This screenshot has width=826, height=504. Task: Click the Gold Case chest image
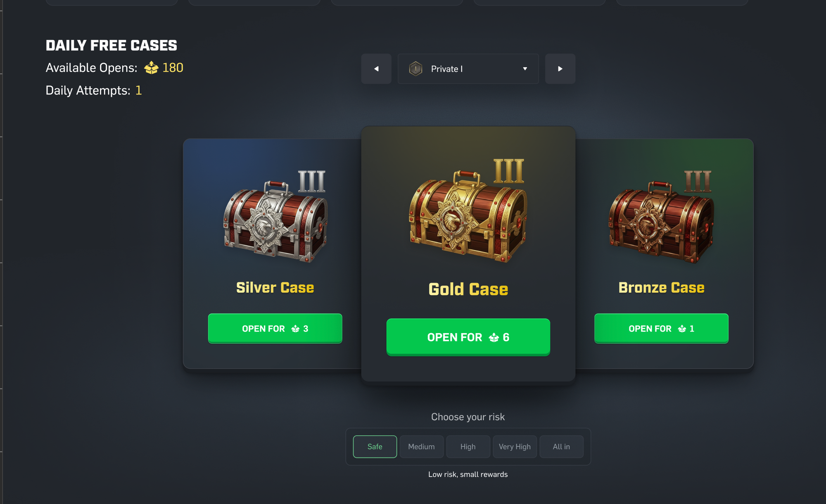click(x=468, y=211)
